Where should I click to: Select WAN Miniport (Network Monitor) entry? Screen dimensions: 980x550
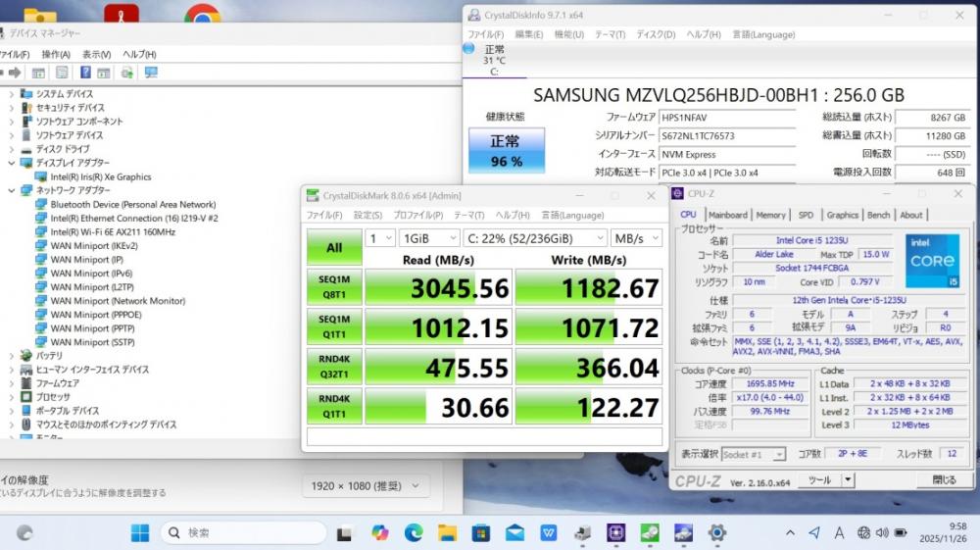coord(118,301)
